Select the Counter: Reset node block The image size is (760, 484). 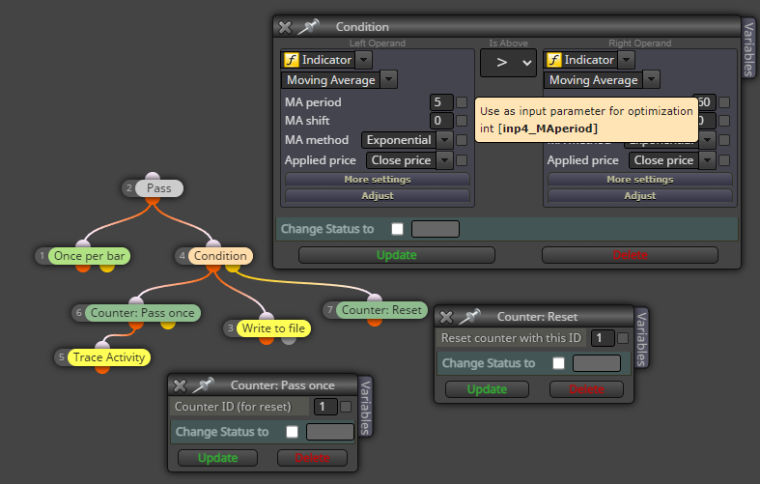tap(381, 310)
